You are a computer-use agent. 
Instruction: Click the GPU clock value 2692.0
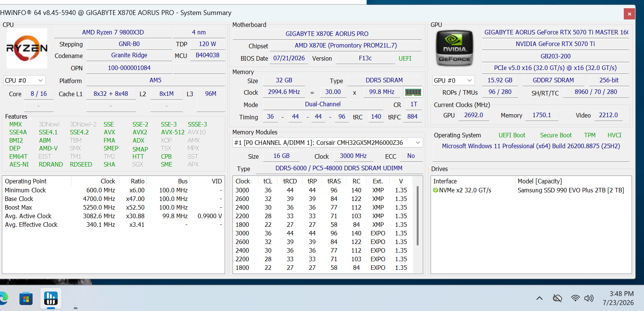point(474,115)
